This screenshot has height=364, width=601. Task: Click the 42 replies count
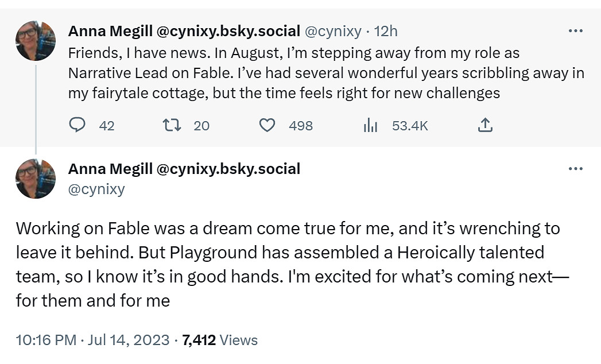(x=107, y=125)
